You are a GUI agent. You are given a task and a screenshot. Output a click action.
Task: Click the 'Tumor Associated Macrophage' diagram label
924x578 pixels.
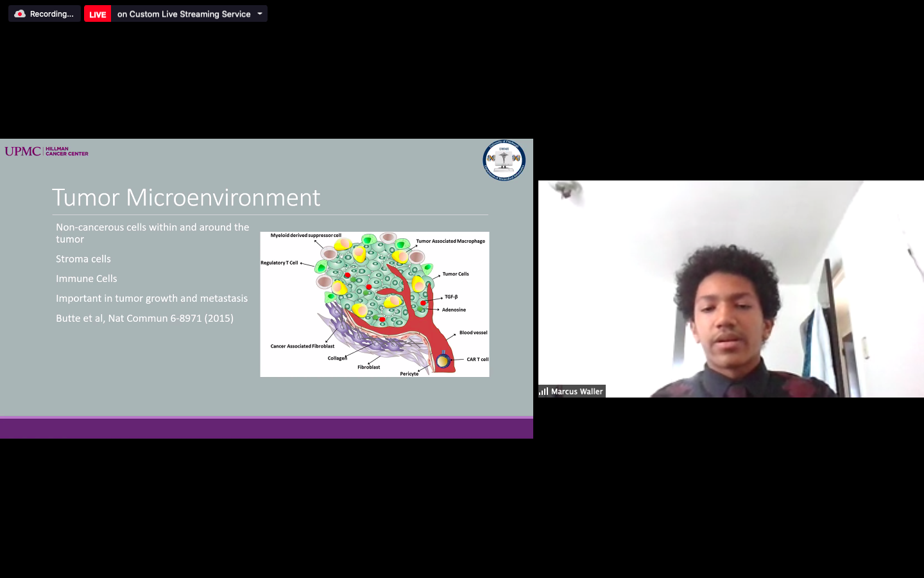pyautogui.click(x=450, y=241)
